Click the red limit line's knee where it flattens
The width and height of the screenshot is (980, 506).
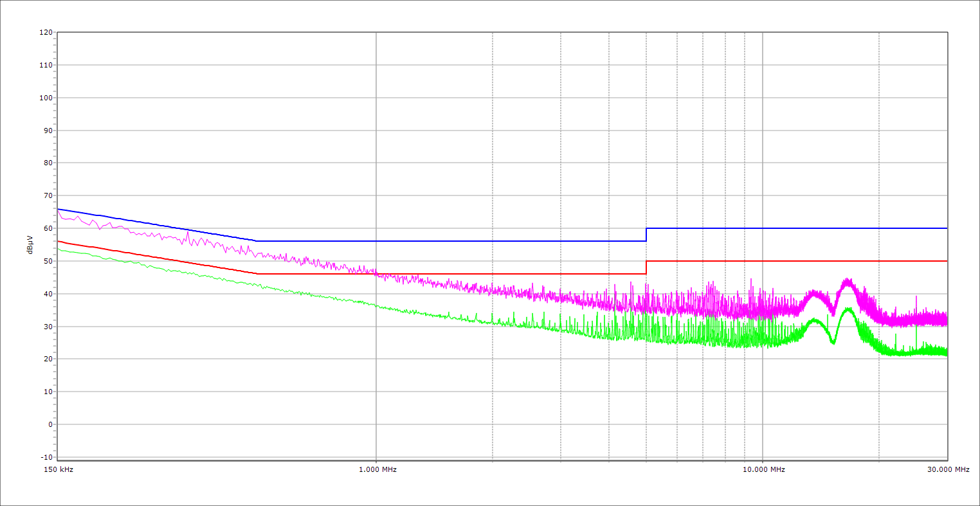point(257,274)
